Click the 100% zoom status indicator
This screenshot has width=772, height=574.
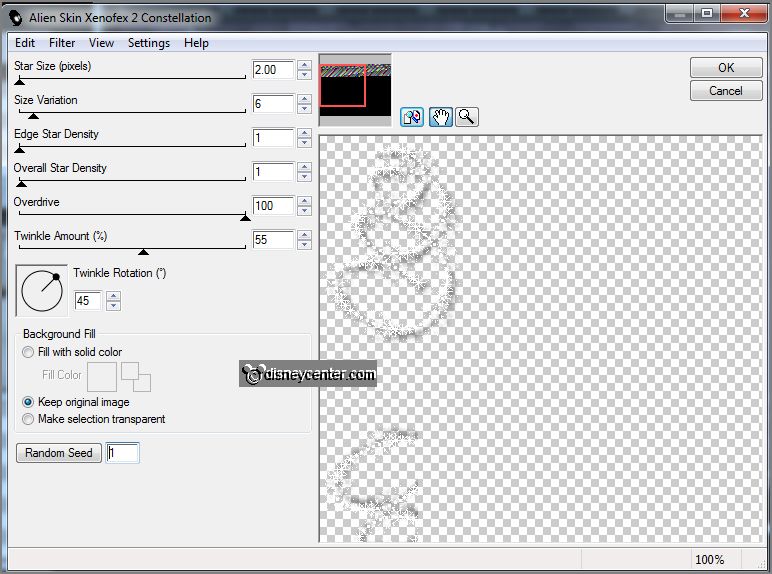[x=709, y=560]
